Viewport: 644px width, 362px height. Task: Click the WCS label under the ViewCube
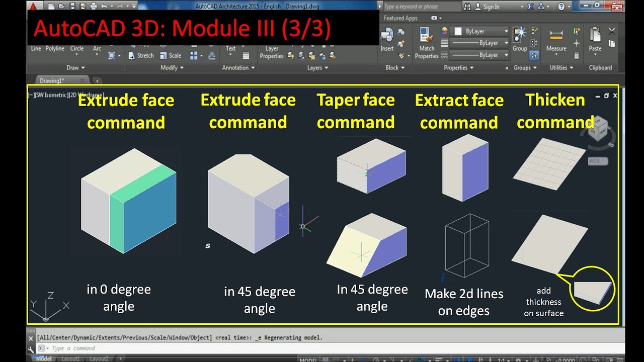point(598,161)
